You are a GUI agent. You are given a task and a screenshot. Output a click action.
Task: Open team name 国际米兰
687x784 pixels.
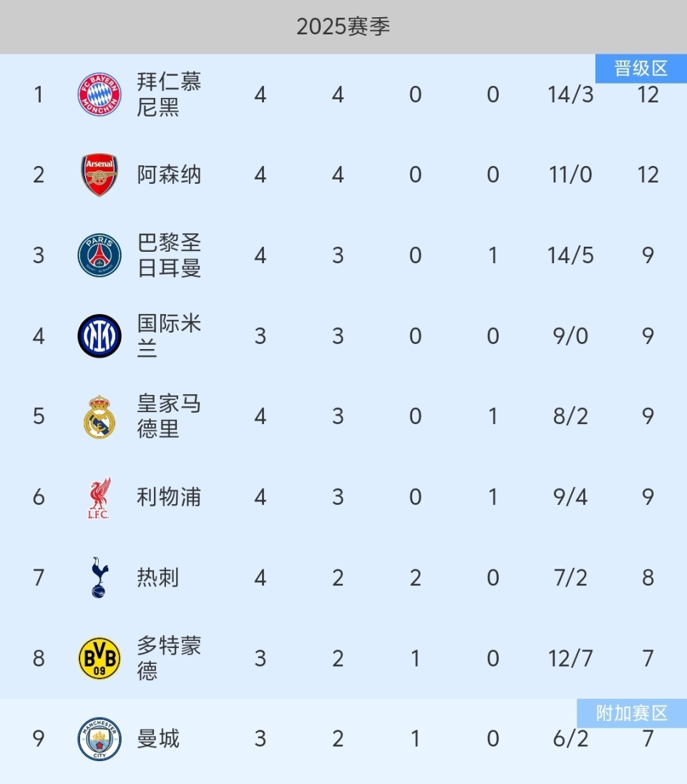pos(169,336)
